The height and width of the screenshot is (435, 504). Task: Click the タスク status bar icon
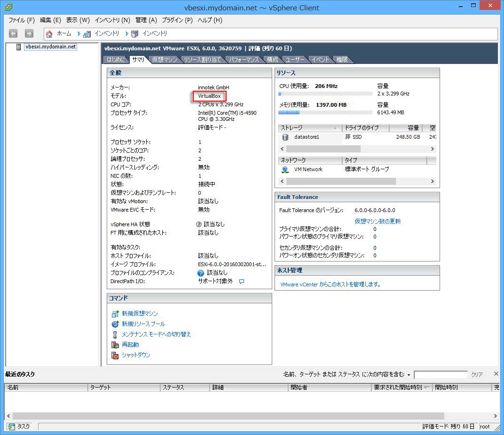pos(12,427)
